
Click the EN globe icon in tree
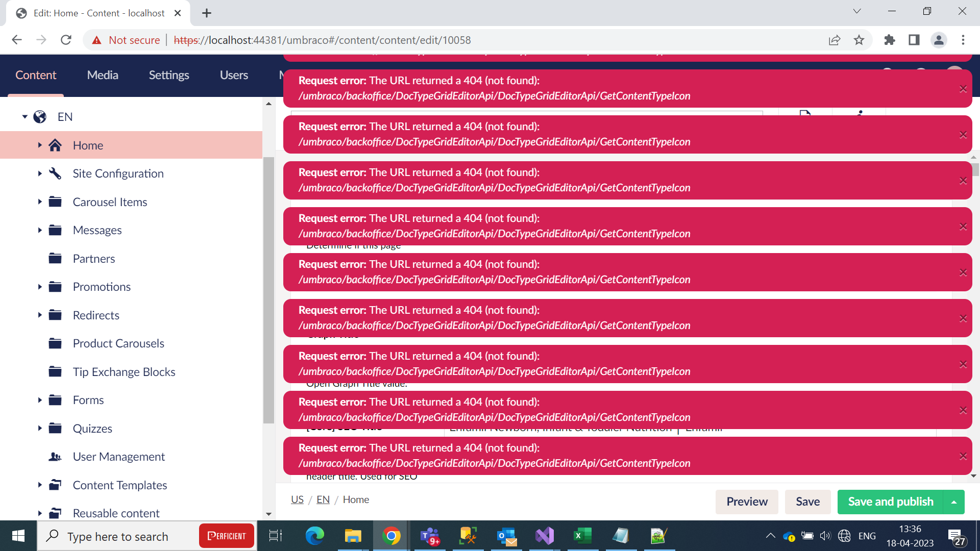[x=40, y=117]
